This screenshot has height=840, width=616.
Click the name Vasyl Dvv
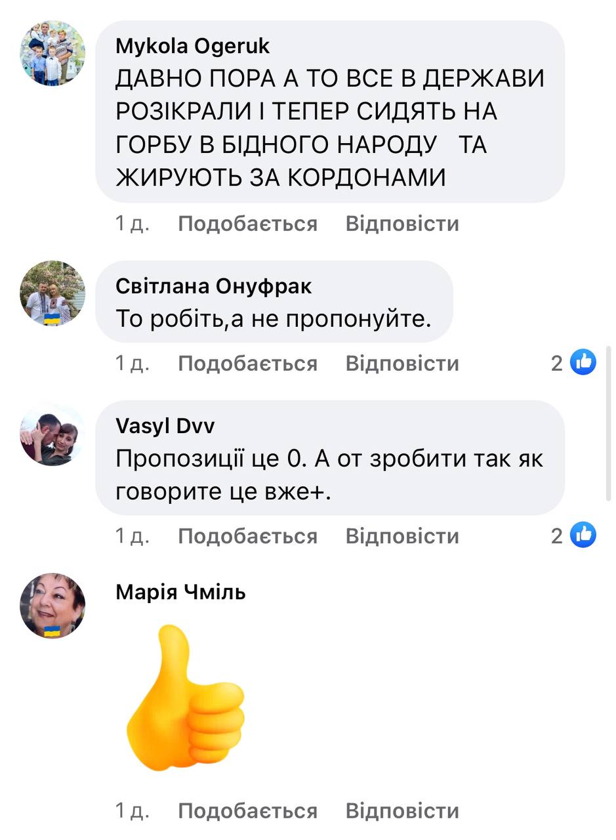point(165,426)
